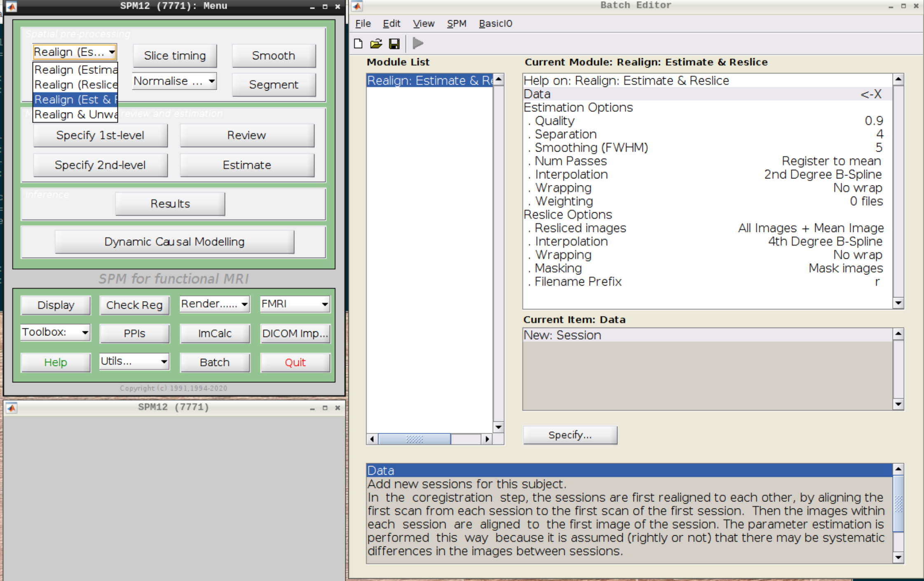Select the Data item in the module tree
This screenshot has height=581, width=924.
coord(707,94)
